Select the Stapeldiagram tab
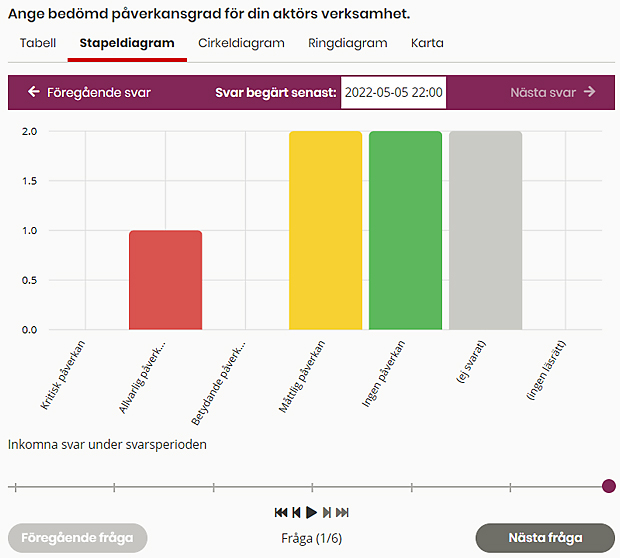The height and width of the screenshot is (558, 620). pos(127,44)
